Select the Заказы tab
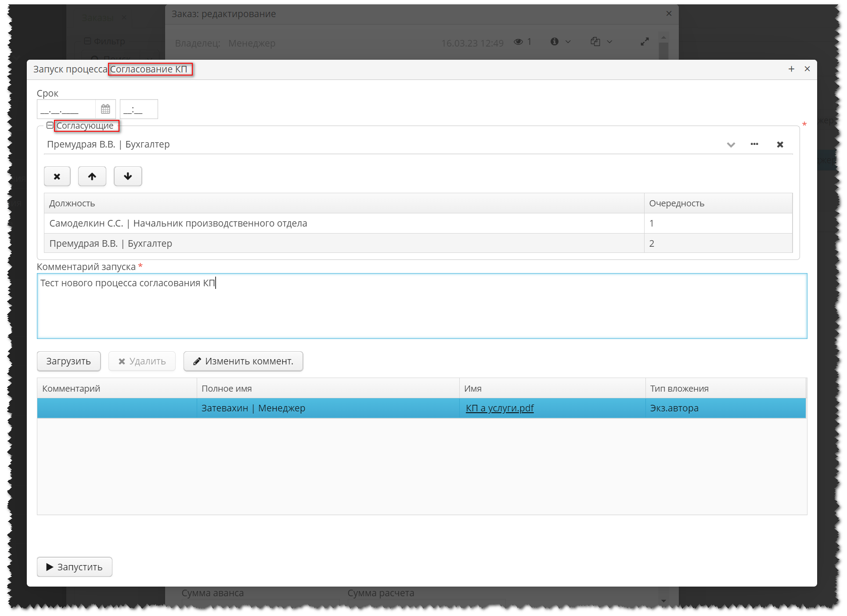The height and width of the screenshot is (616, 847). point(98,18)
